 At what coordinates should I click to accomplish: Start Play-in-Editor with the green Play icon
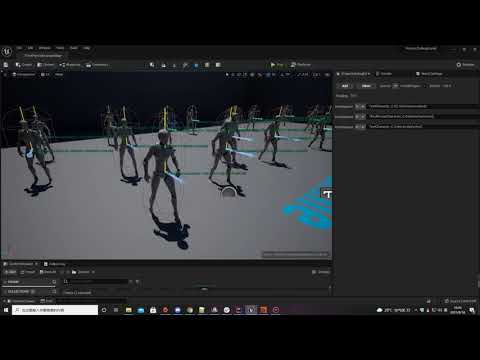(x=273, y=65)
